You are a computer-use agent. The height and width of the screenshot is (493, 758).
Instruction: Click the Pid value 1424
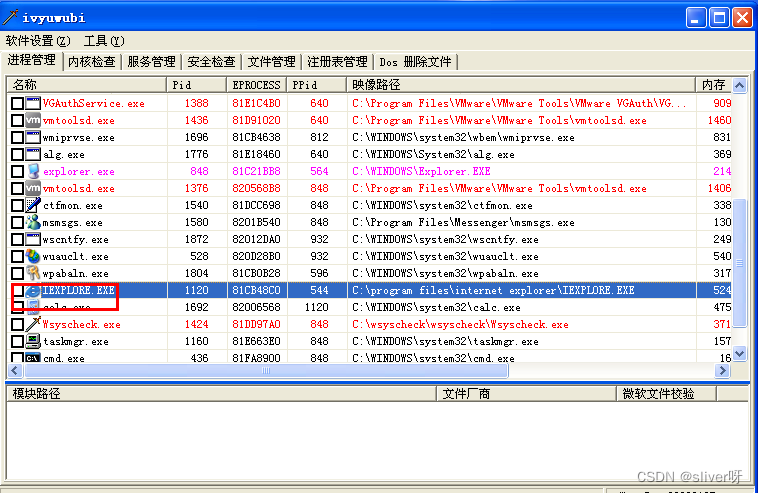[197, 324]
